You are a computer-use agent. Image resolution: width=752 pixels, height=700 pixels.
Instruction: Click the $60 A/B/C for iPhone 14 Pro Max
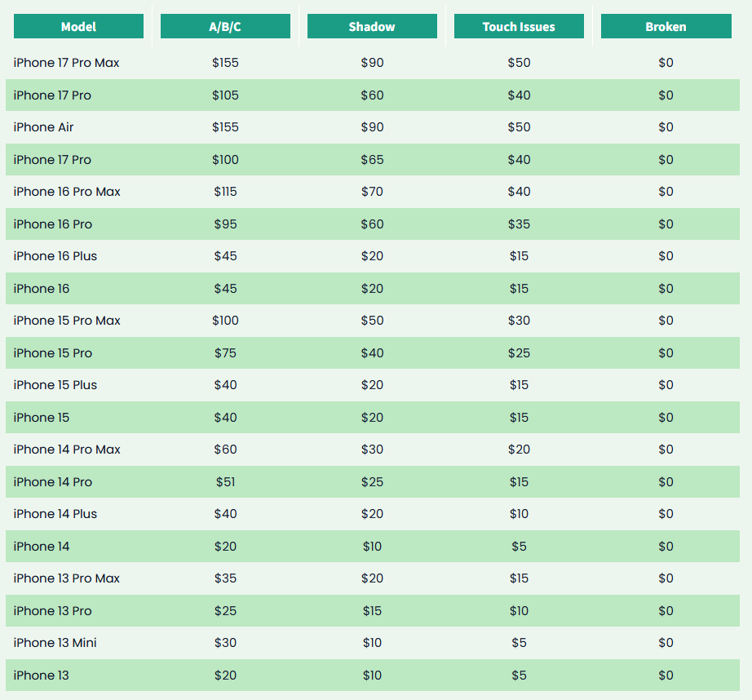point(225,449)
